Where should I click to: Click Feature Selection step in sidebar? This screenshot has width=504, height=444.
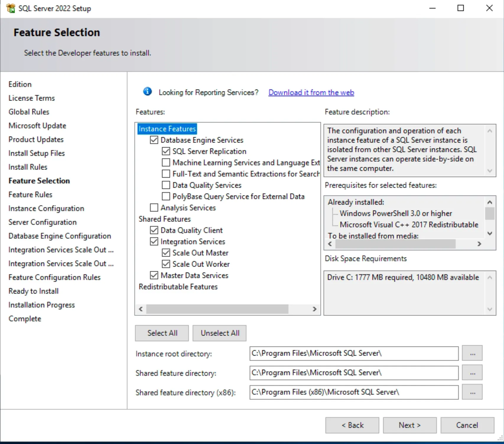39,181
